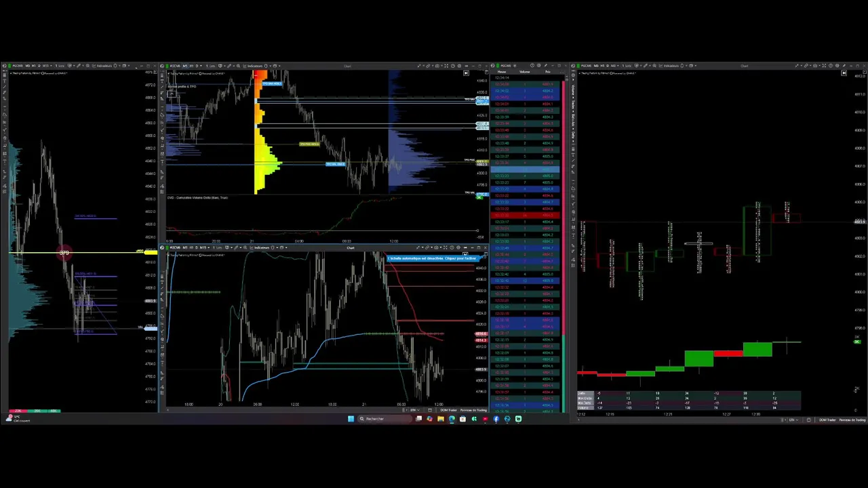The width and height of the screenshot is (868, 488).
Task: Open Indicateurs menu in the top-middle TPO chart
Action: click(x=255, y=66)
